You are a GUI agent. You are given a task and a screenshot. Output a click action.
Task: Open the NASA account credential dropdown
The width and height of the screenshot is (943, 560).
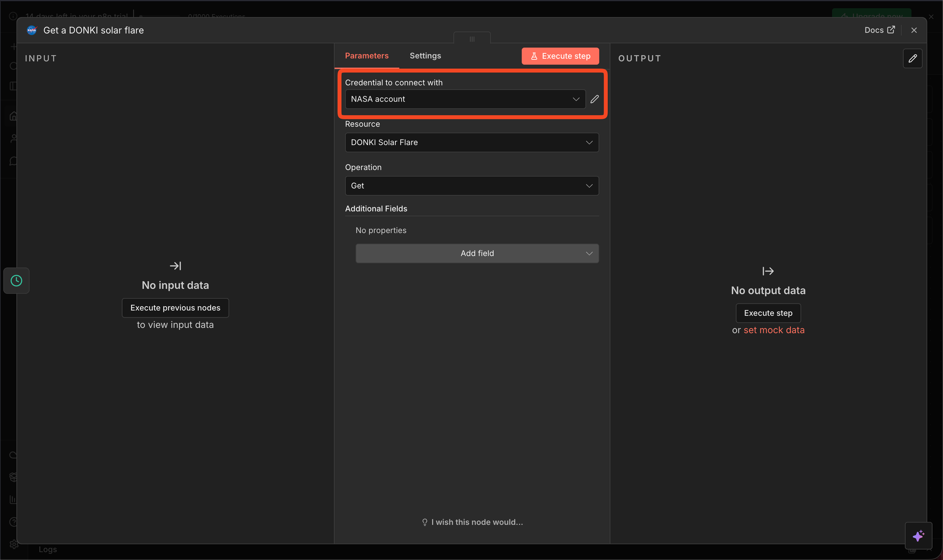click(x=465, y=99)
